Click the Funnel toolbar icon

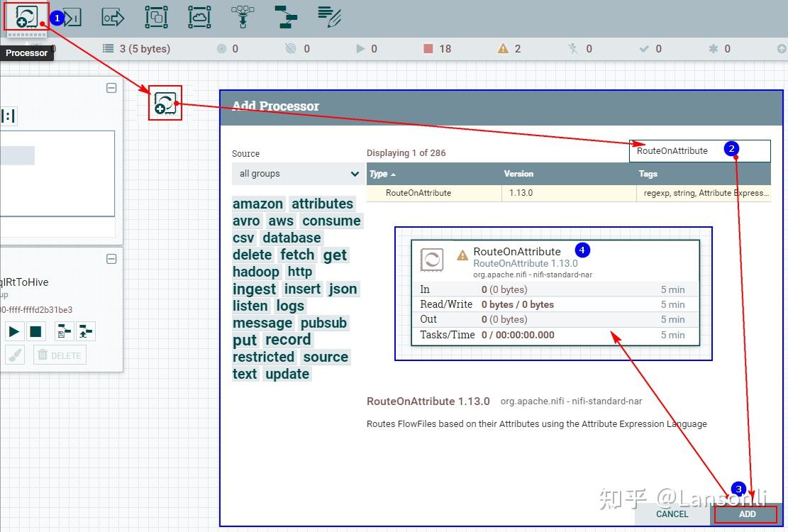click(243, 18)
